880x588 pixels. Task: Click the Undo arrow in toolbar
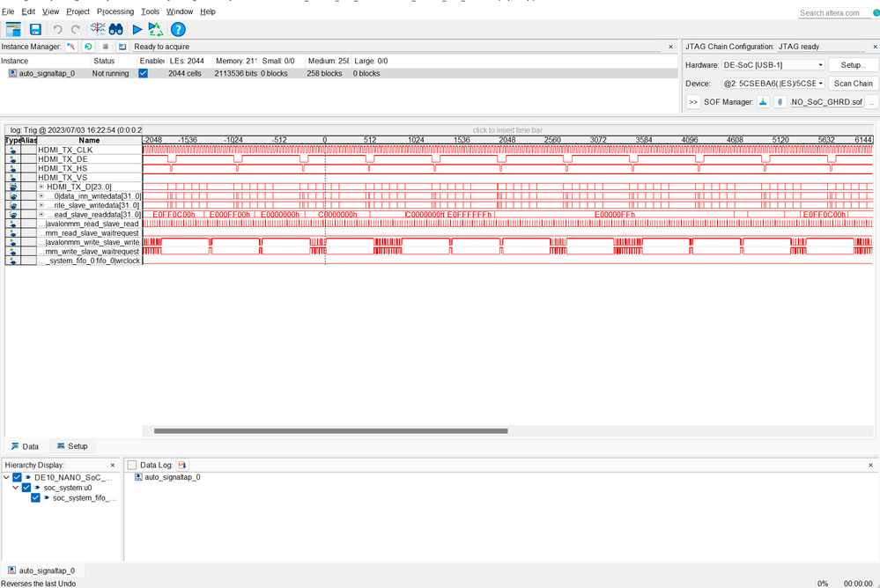pyautogui.click(x=57, y=30)
